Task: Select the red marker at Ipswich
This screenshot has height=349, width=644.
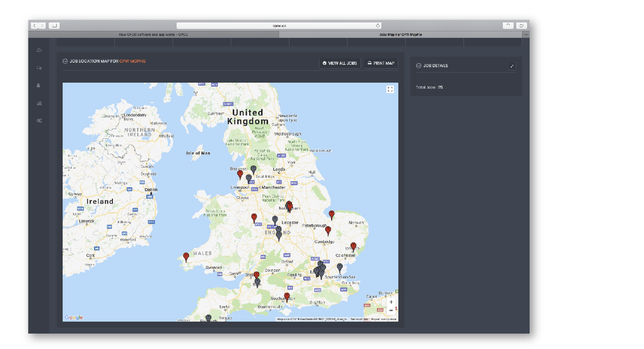Action: [x=353, y=247]
